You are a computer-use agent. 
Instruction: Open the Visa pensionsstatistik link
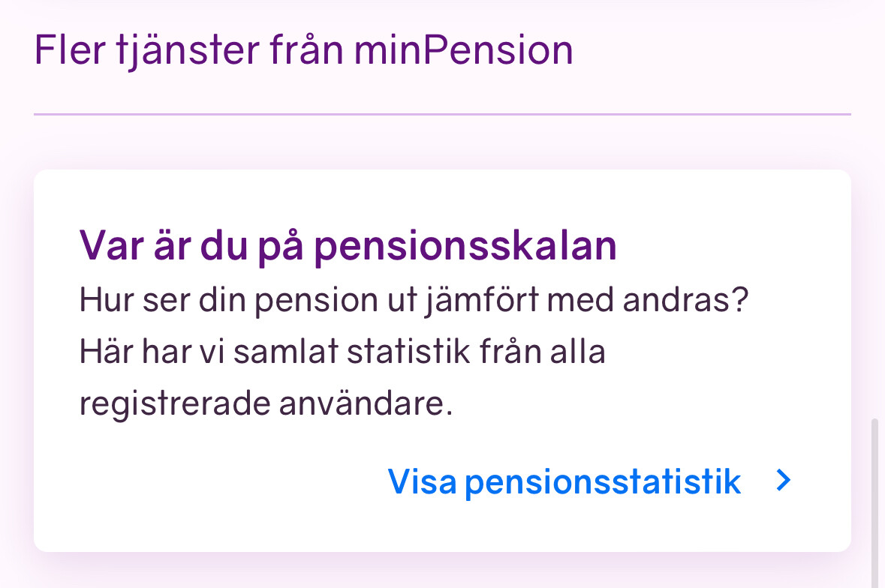(x=564, y=481)
